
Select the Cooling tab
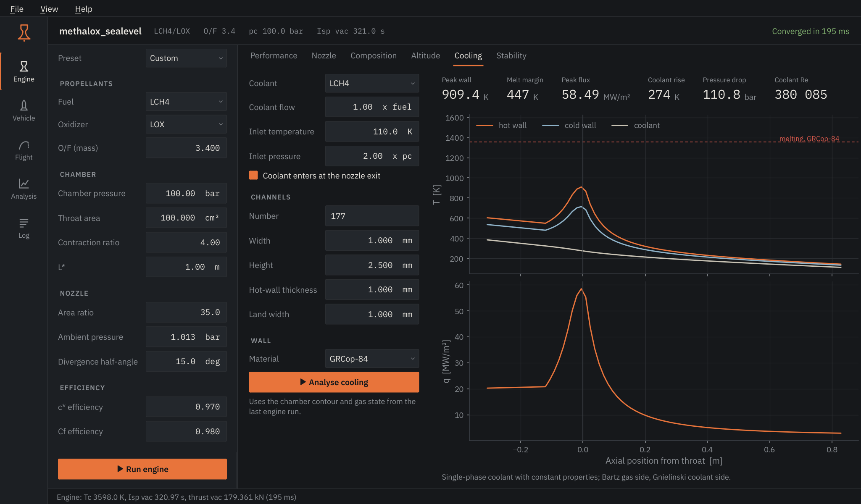click(468, 55)
